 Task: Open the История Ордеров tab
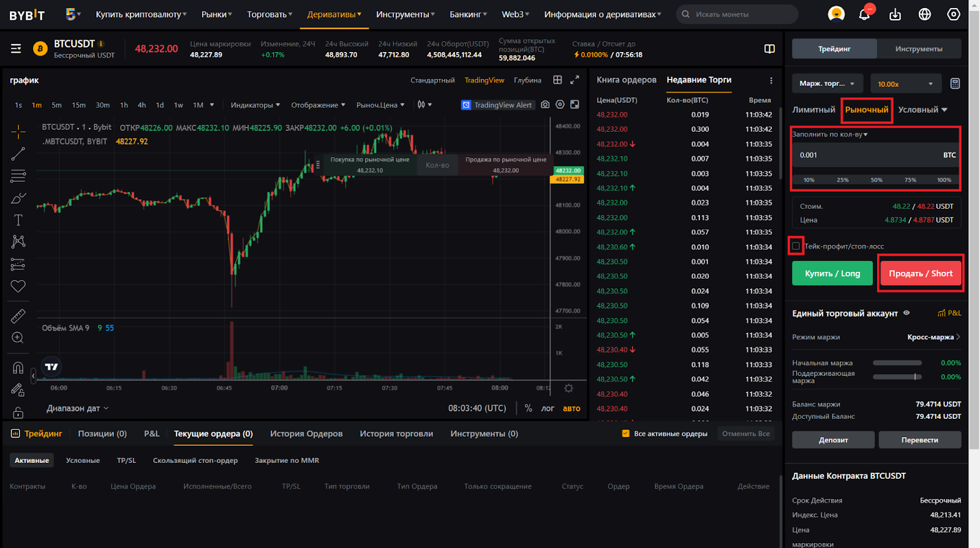coord(306,434)
